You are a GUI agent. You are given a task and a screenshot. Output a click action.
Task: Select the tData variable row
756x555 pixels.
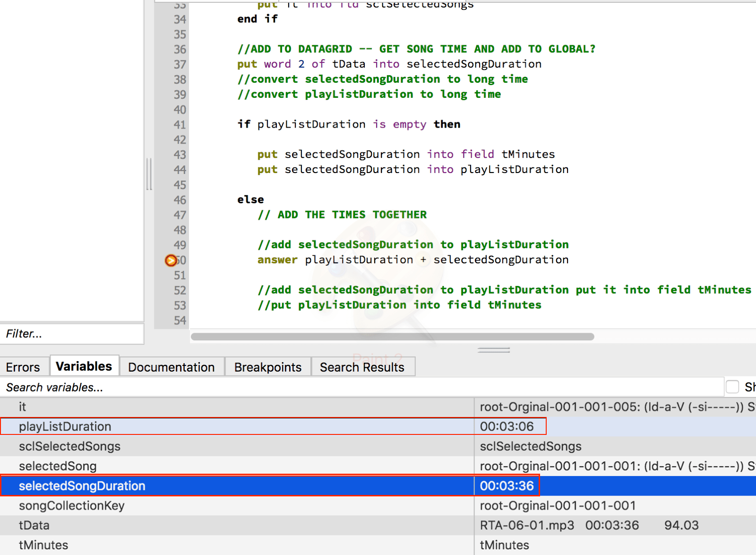click(34, 525)
